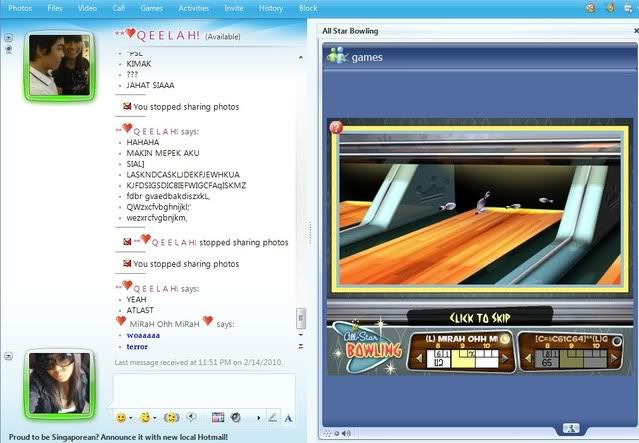Click the flame icon in the title bar
The width and height of the screenshot is (639, 443).
(x=610, y=7)
